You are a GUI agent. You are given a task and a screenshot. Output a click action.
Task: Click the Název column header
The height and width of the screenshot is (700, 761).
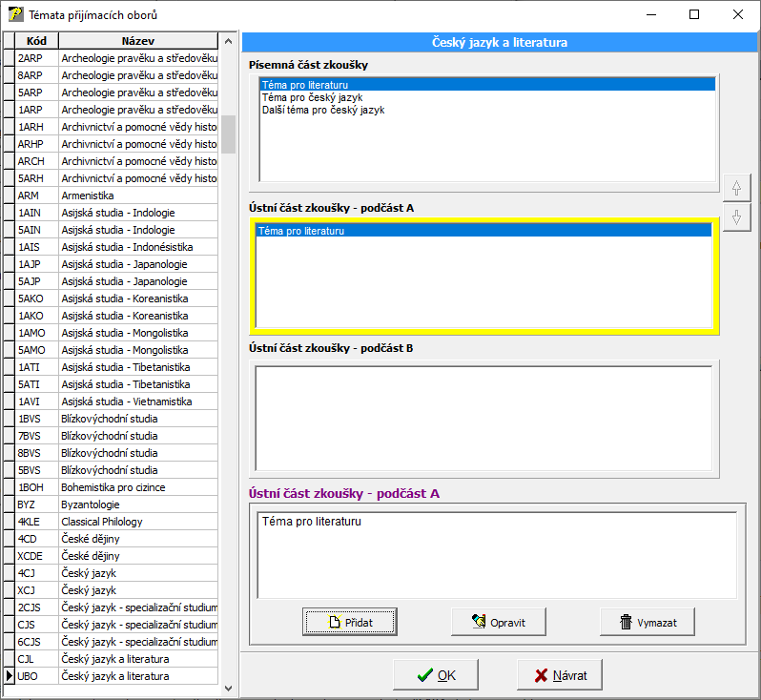click(x=138, y=41)
